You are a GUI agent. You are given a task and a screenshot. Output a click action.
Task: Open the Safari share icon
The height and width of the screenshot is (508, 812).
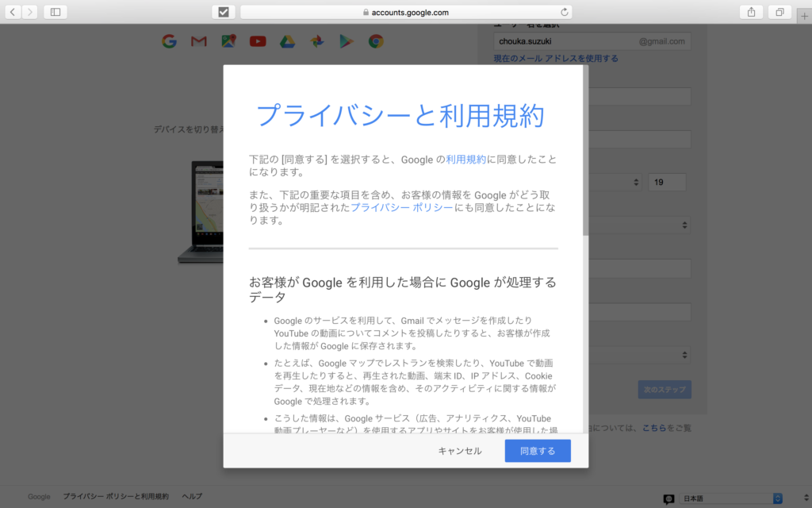tap(749, 12)
